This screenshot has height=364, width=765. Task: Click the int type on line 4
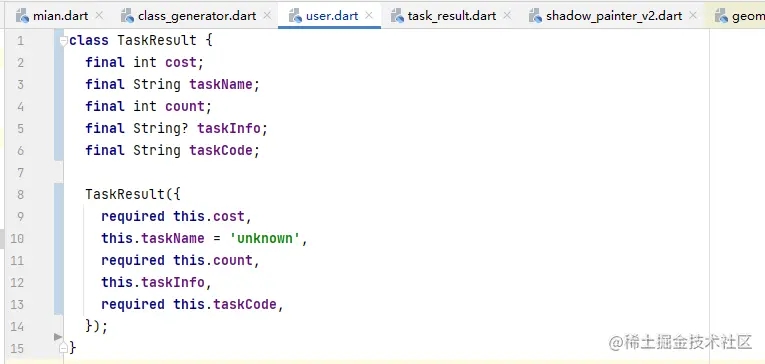[144, 106]
